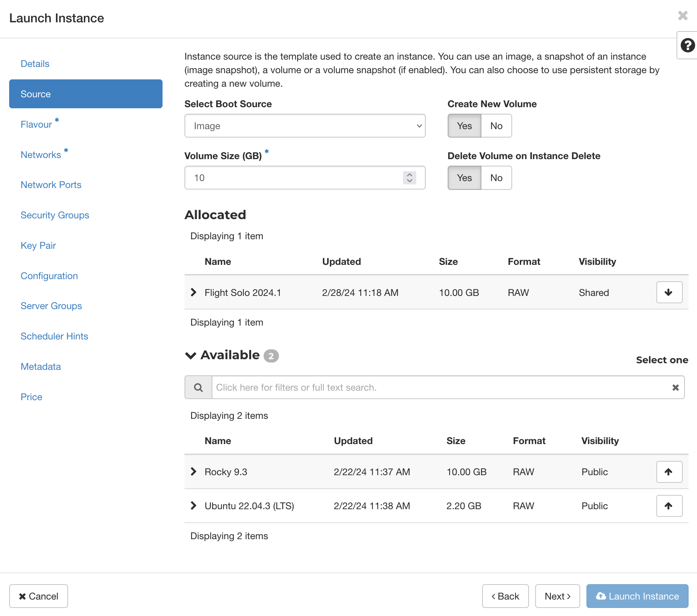Switch to the Flavour section
This screenshot has height=616, width=697.
tap(37, 124)
